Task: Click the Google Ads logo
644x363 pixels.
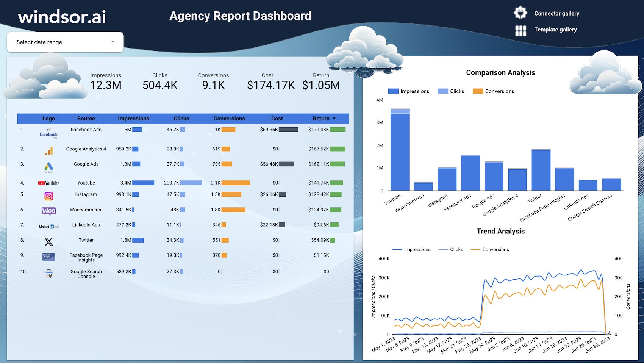Action: [x=48, y=167]
